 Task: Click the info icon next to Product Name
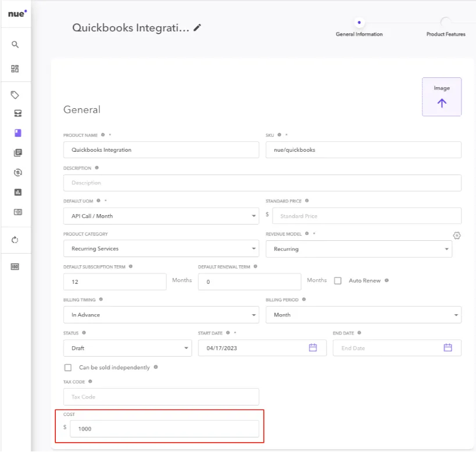tap(103, 135)
